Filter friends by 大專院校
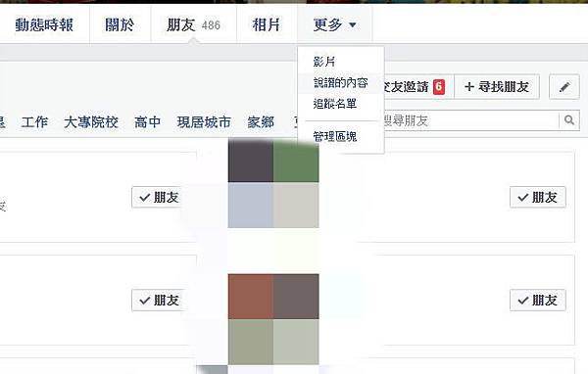The image size is (588, 374). point(91,122)
